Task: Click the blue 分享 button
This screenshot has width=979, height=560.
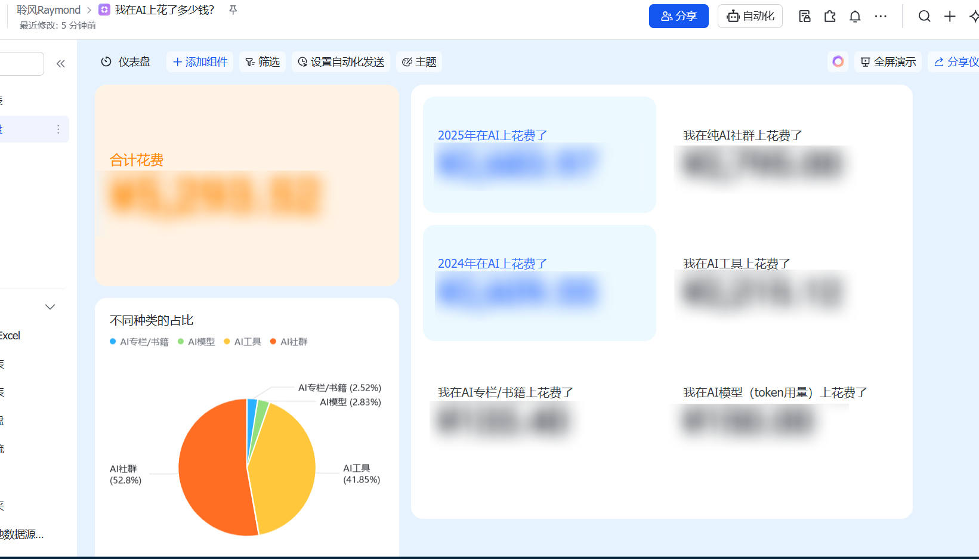Action: coord(678,16)
